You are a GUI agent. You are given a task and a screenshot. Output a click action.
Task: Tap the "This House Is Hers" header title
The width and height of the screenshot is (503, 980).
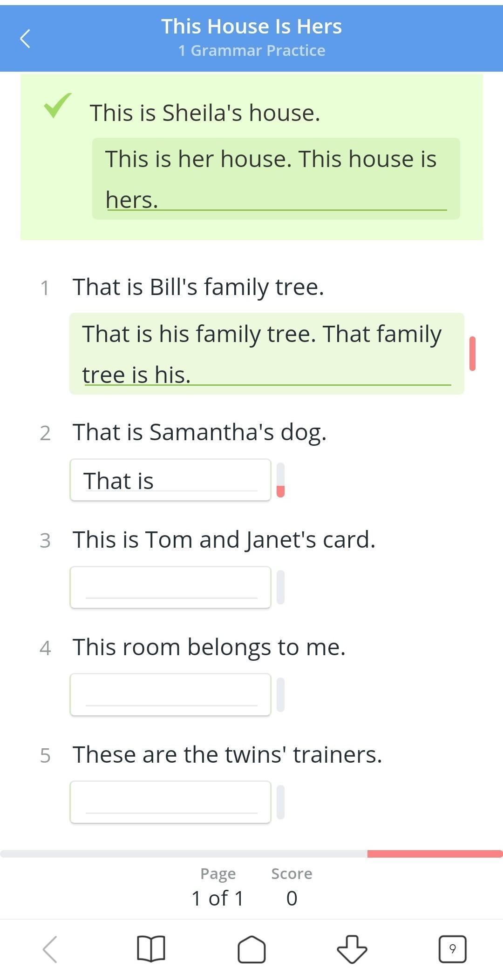(x=251, y=27)
